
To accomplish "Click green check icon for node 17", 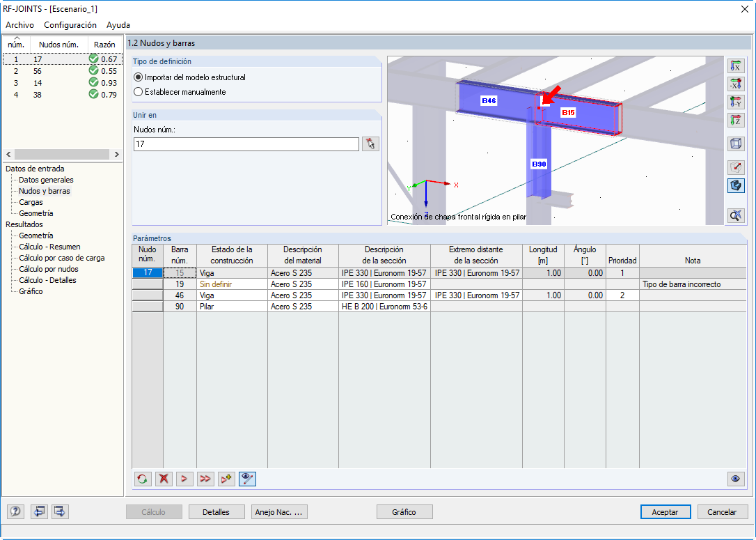I will pyautogui.click(x=93, y=59).
